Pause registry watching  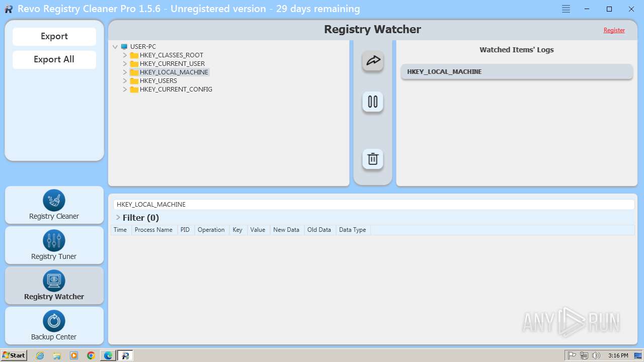pyautogui.click(x=373, y=102)
